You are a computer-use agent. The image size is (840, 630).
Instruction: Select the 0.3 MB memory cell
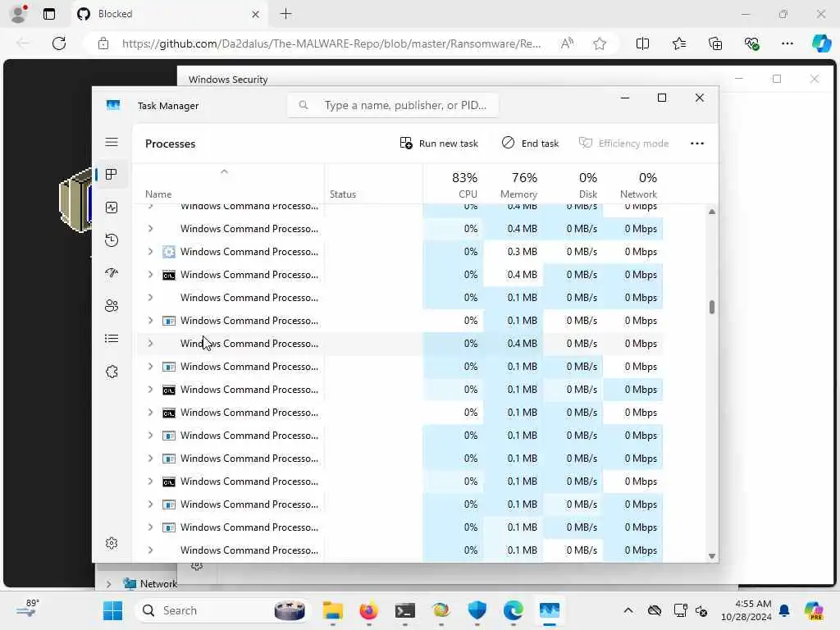coord(514,251)
